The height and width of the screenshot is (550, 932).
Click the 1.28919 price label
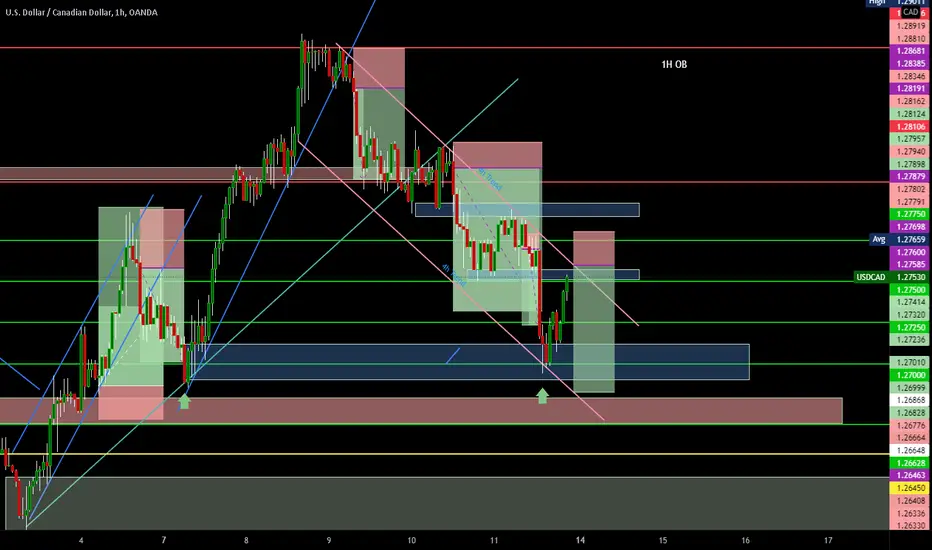909,26
